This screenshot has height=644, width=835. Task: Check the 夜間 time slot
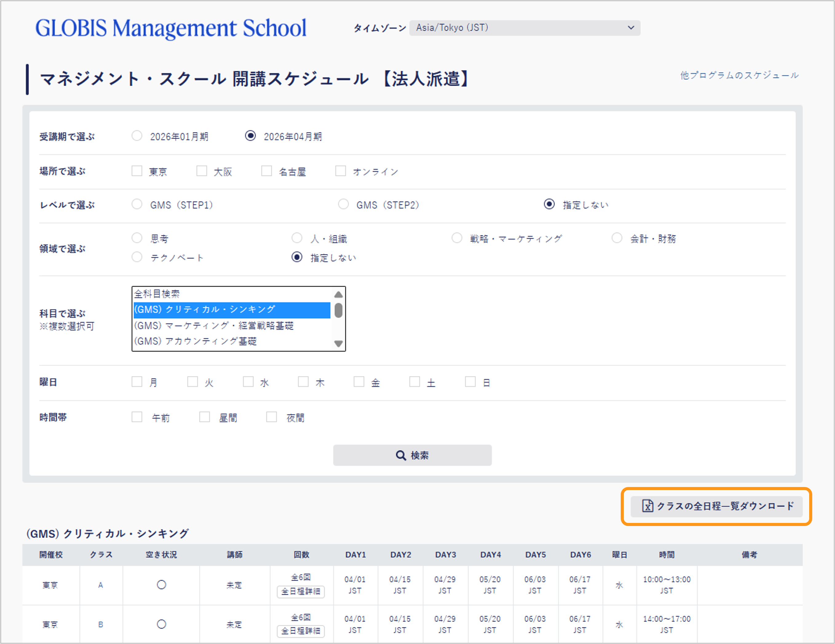click(271, 417)
